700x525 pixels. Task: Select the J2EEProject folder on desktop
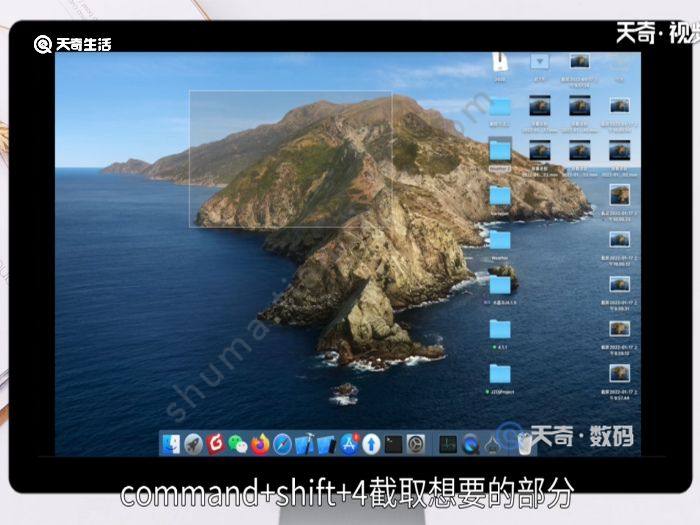point(500,374)
